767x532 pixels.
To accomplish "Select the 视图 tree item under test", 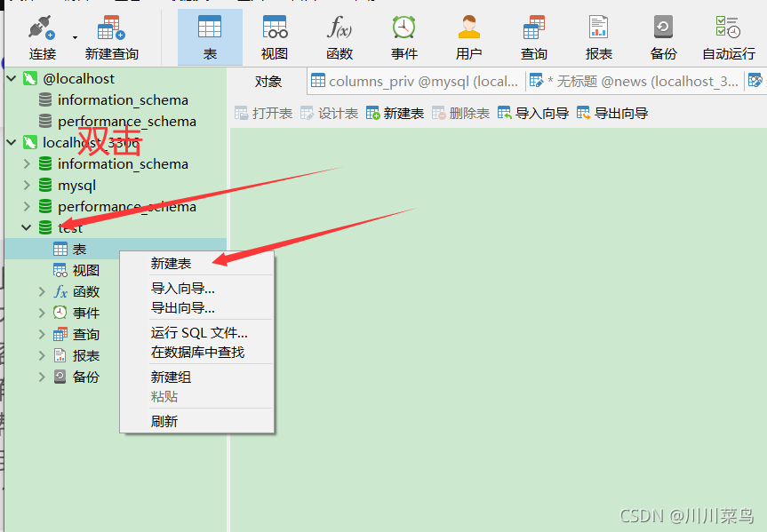I will pos(76,270).
